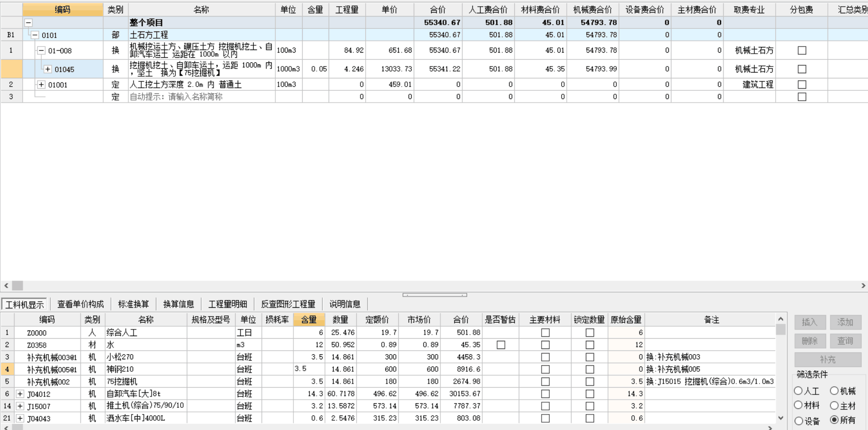Expand J04043 洒水车 resource row
The height and width of the screenshot is (430, 868).
click(x=20, y=419)
